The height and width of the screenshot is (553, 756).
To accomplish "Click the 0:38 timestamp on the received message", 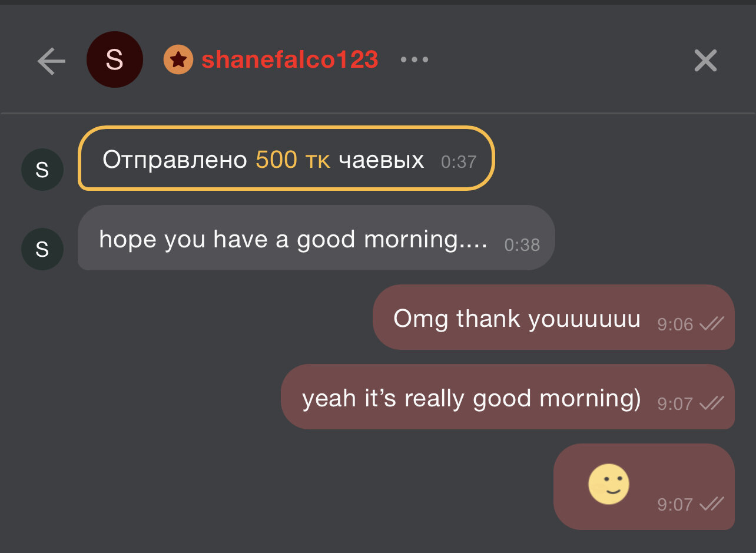I will pos(522,244).
